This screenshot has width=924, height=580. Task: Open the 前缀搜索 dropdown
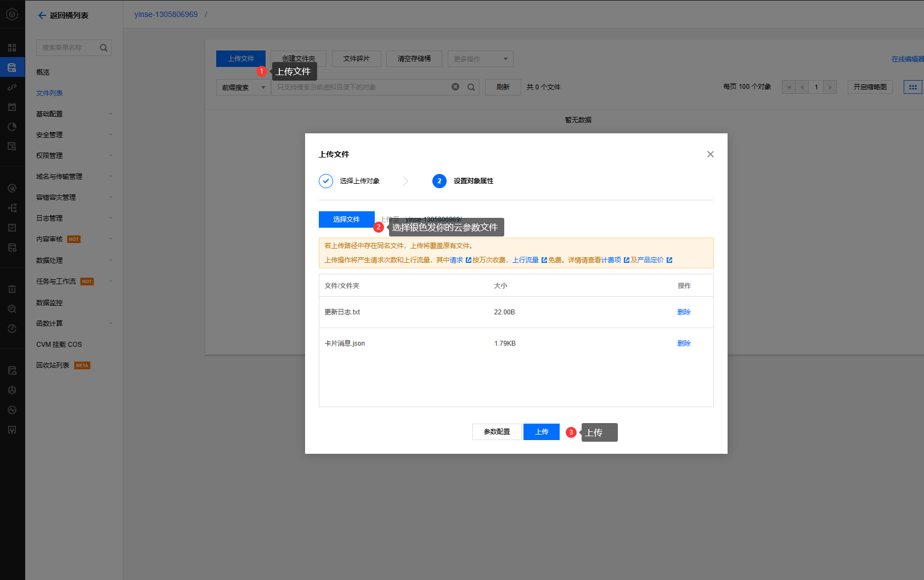coord(243,87)
